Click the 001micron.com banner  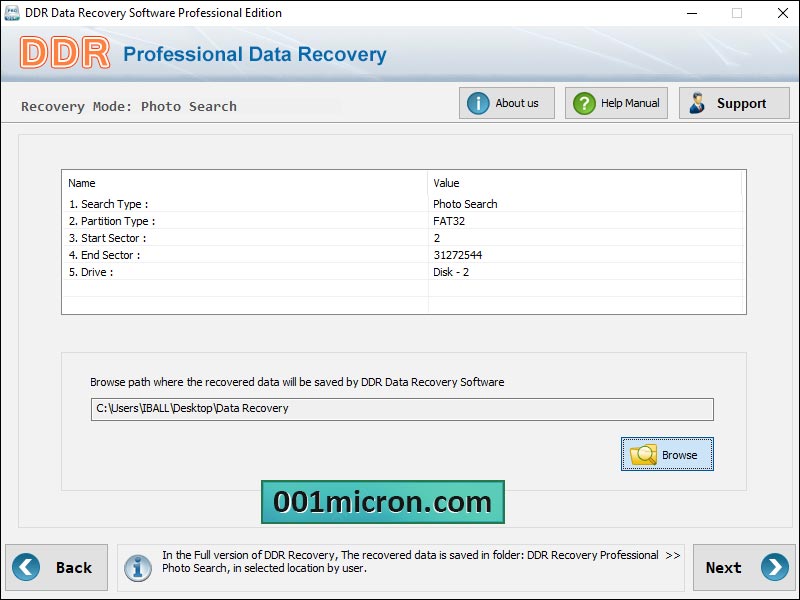(x=383, y=502)
